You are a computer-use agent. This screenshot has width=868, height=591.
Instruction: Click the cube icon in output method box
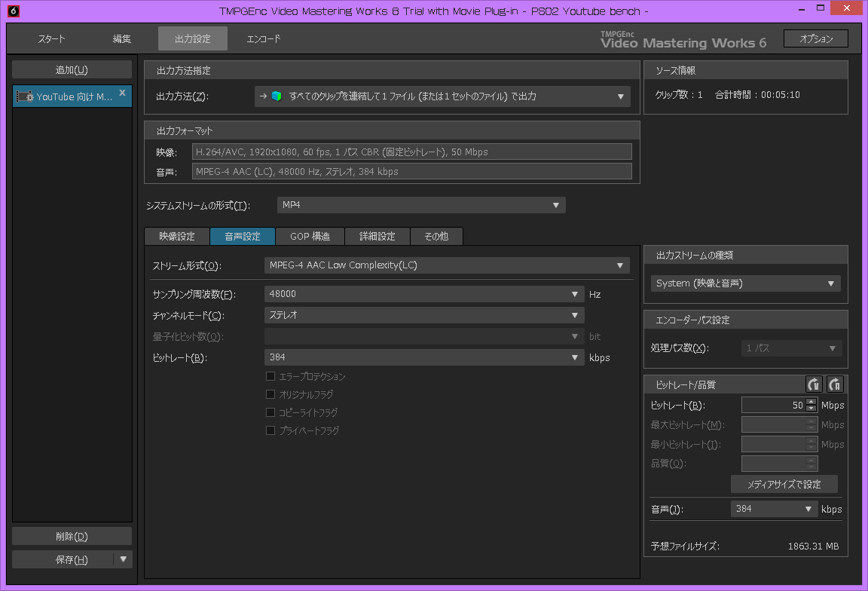(277, 96)
